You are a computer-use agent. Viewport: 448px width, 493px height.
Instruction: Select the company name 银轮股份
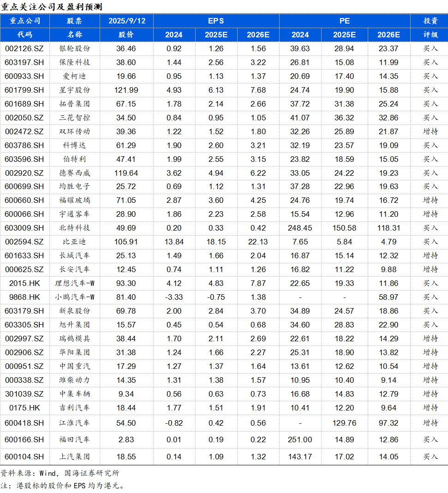tap(75, 49)
